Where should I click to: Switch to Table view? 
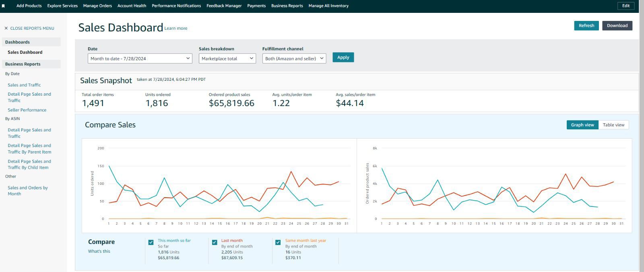tap(614, 125)
